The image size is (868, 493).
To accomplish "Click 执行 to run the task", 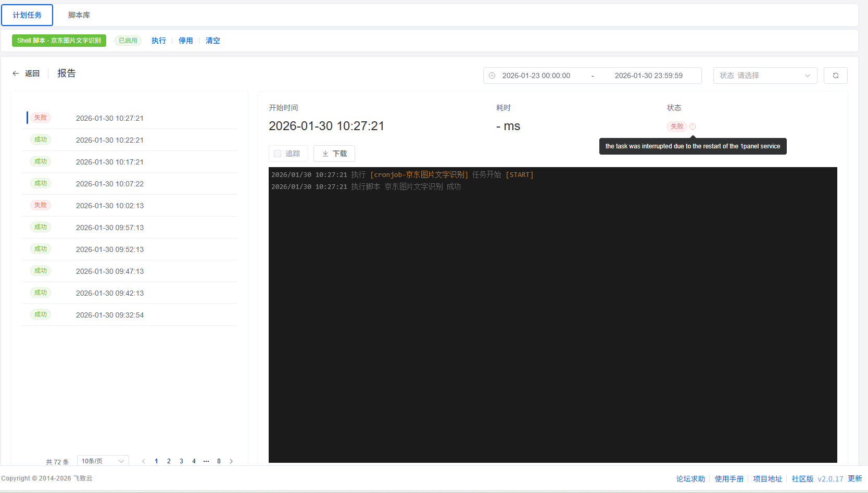I will 159,41.
